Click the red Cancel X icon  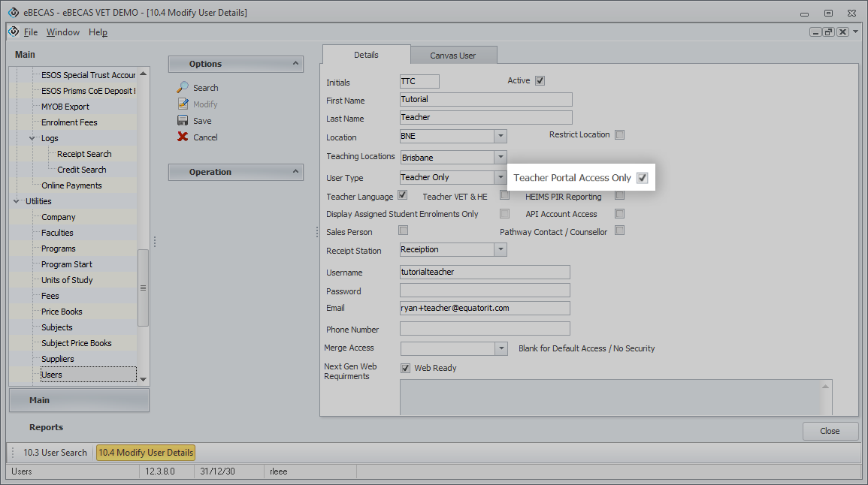coord(183,137)
